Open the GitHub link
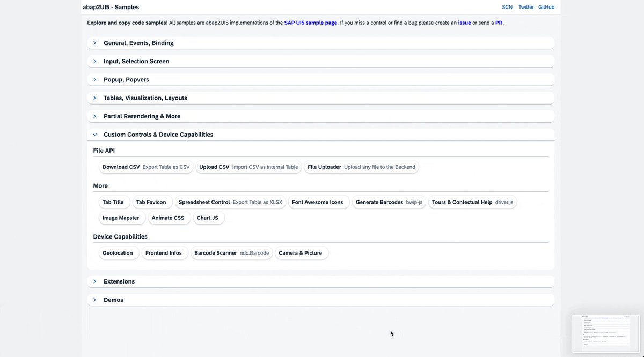This screenshot has width=644, height=357. (x=546, y=7)
